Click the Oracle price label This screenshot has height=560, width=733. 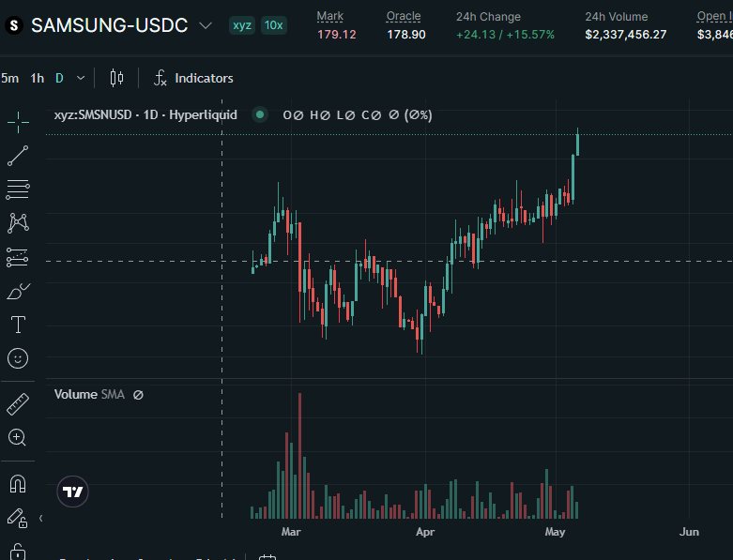404,16
